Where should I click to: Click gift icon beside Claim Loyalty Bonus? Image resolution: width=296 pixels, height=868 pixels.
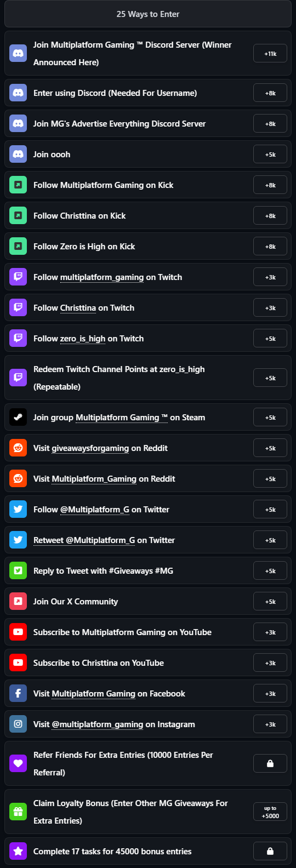pos(18,812)
